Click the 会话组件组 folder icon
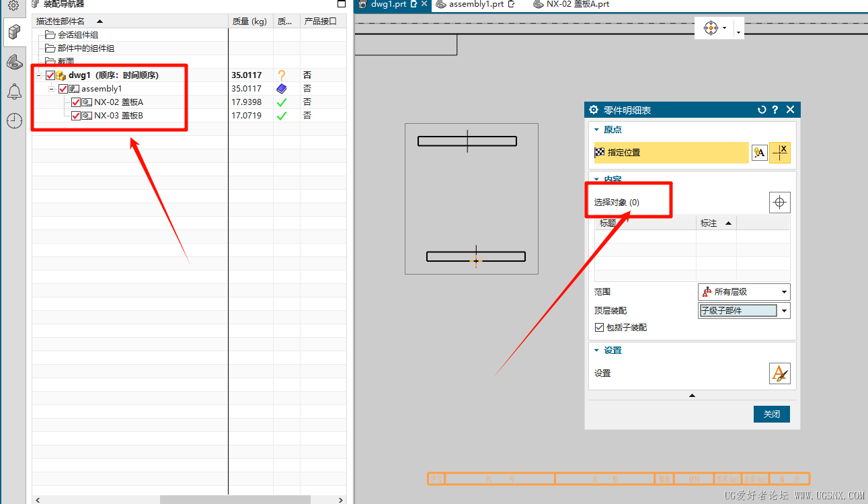The width and height of the screenshot is (868, 504). (50, 35)
